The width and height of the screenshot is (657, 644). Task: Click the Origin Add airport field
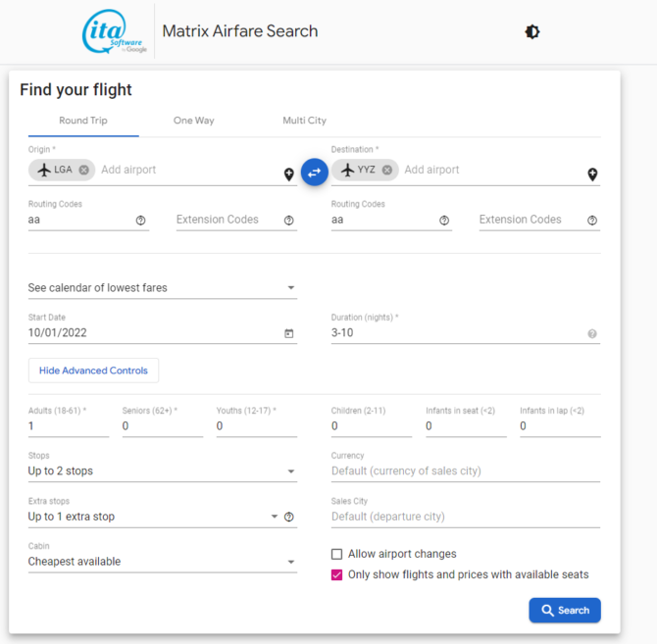[x=188, y=170]
